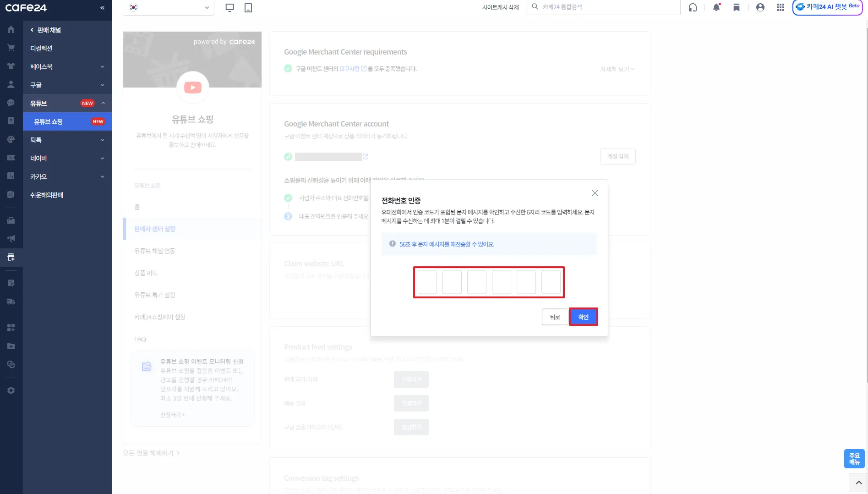Open the megaphone marketing icon
The height and width of the screenshot is (494, 868).
[x=11, y=239]
